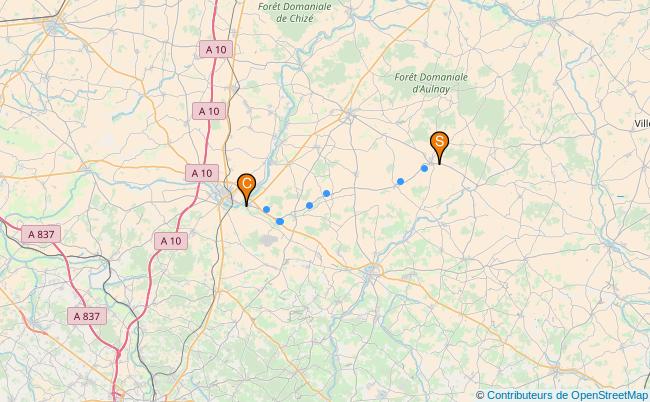
Task: Click the partial 'Ville' label at right edge
Action: [x=642, y=124]
